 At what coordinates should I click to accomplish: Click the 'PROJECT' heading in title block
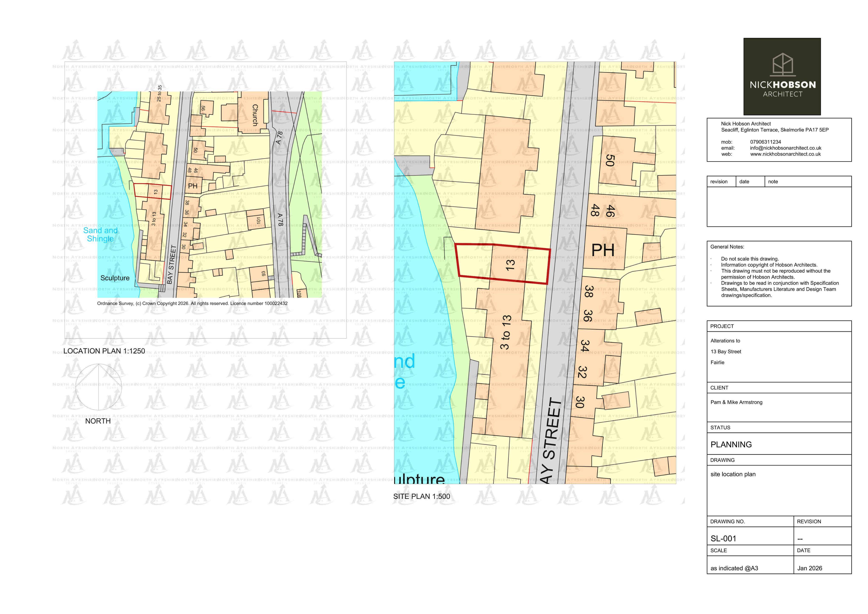pos(722,326)
